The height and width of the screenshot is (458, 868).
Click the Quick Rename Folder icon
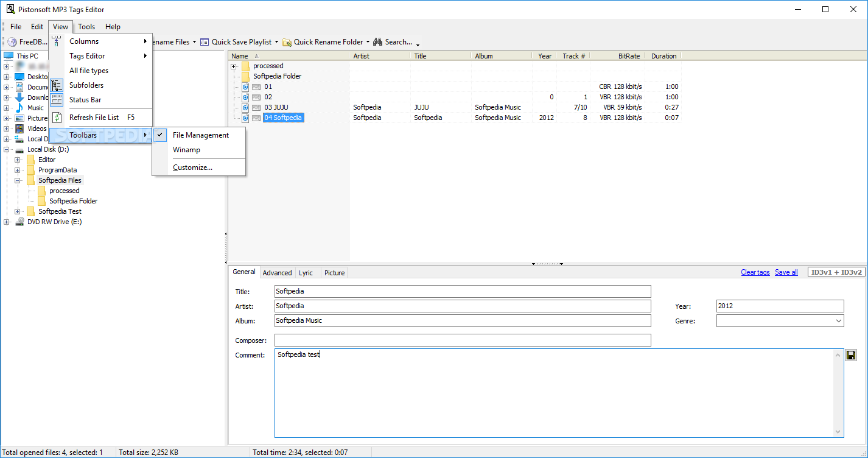pos(287,42)
